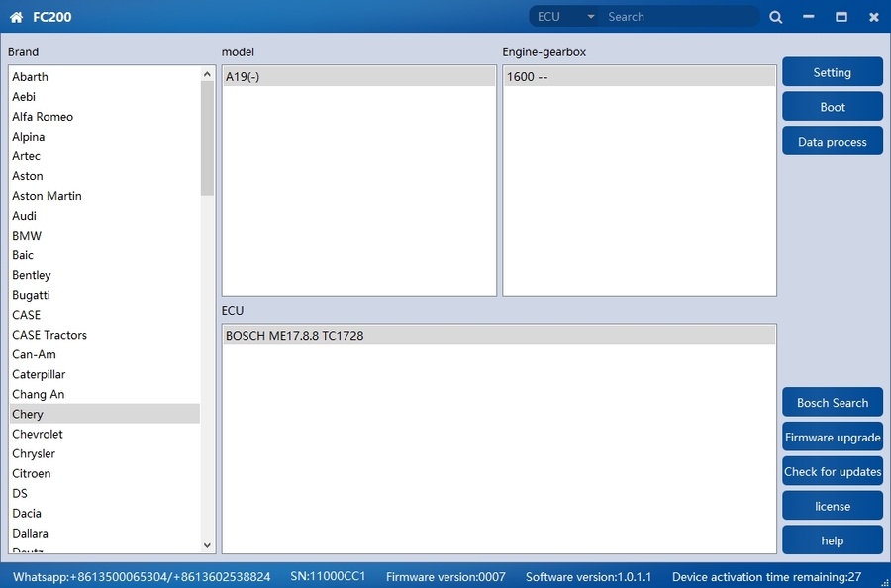Launch Bosch Search
Image resolution: width=891 pixels, height=588 pixels.
832,403
